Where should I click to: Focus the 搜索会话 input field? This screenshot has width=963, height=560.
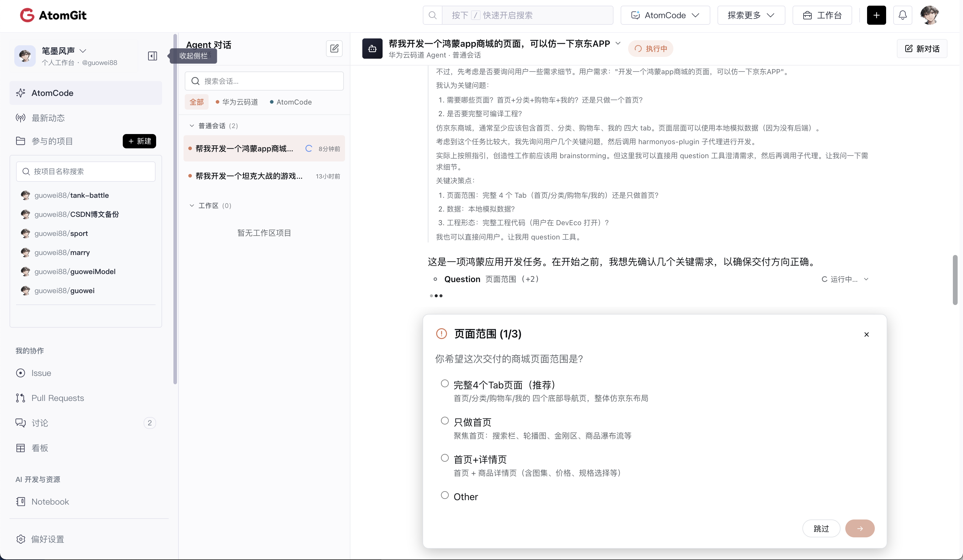click(x=264, y=81)
